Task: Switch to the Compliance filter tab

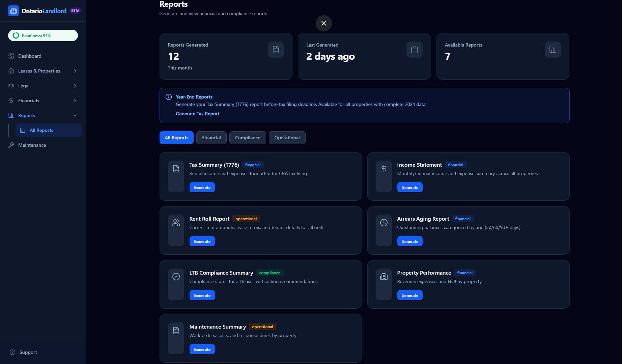Action: [248, 138]
